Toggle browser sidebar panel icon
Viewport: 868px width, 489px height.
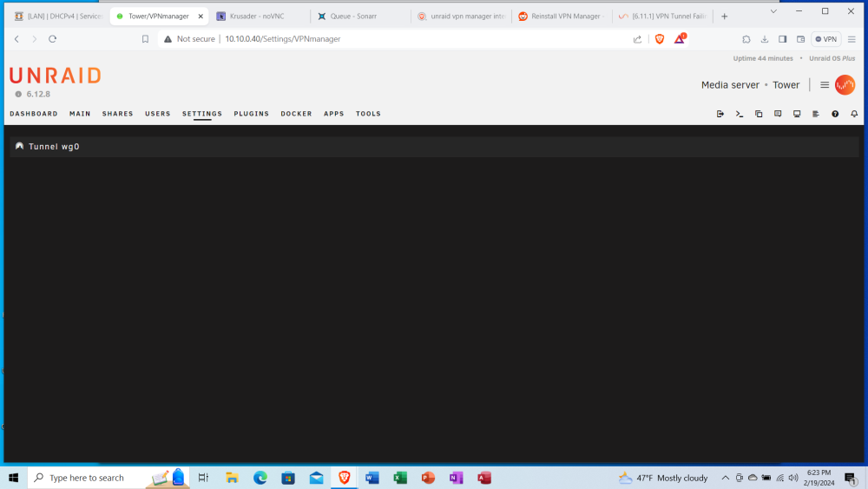coord(782,39)
